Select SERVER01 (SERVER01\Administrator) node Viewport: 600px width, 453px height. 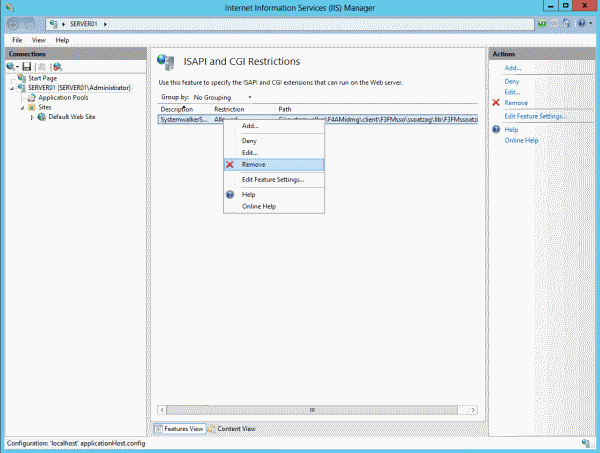(x=79, y=88)
